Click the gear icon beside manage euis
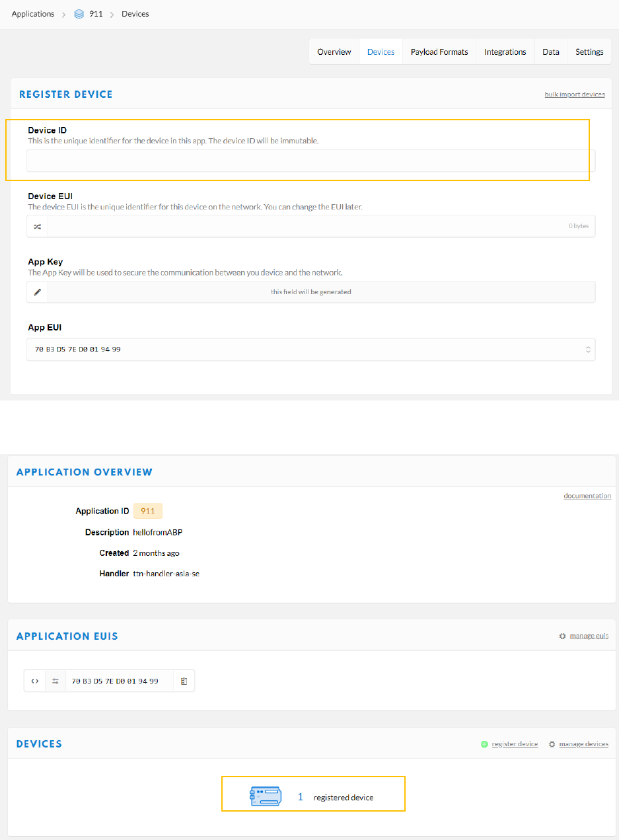619x840 pixels. 562,636
